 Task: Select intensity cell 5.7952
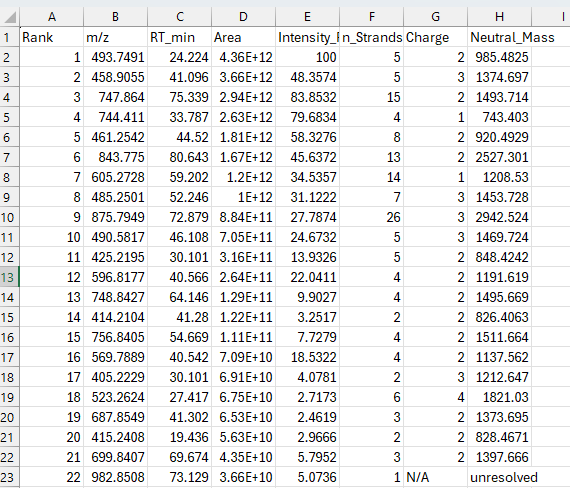coord(308,457)
